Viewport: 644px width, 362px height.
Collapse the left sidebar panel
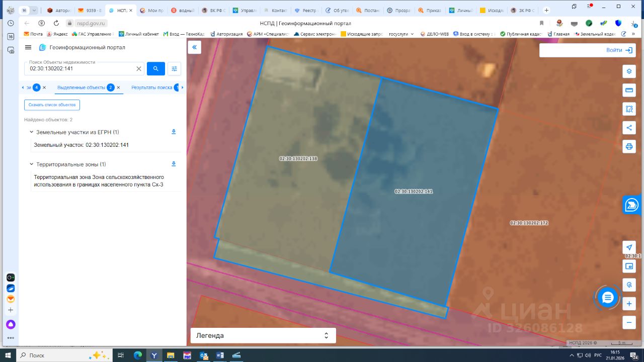tap(194, 47)
